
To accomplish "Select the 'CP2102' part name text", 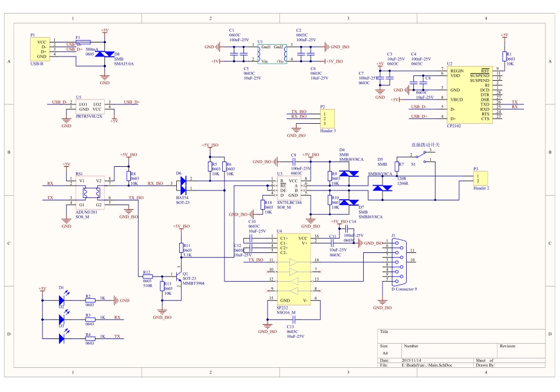I will pos(454,126).
